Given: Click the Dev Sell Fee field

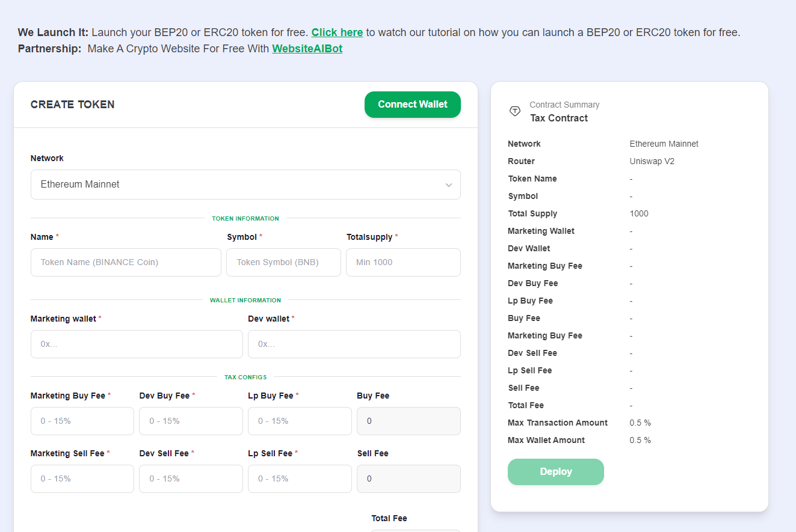Looking at the screenshot, I should pos(191,479).
